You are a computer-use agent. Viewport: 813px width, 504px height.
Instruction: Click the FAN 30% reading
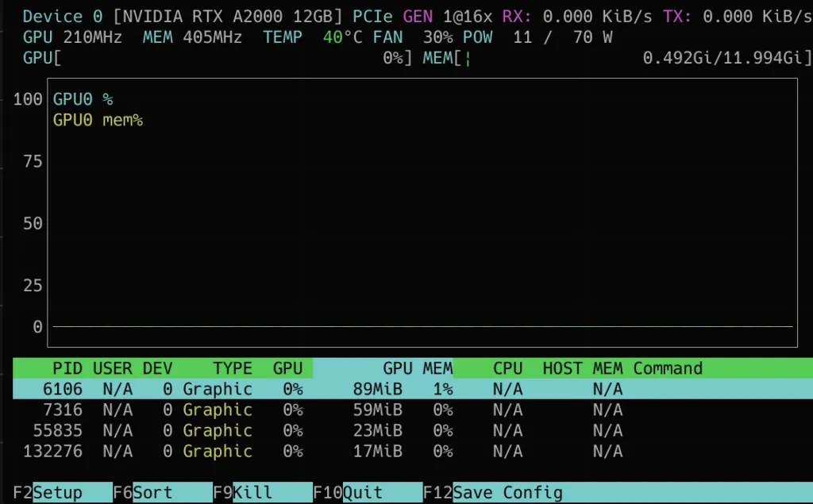413,37
